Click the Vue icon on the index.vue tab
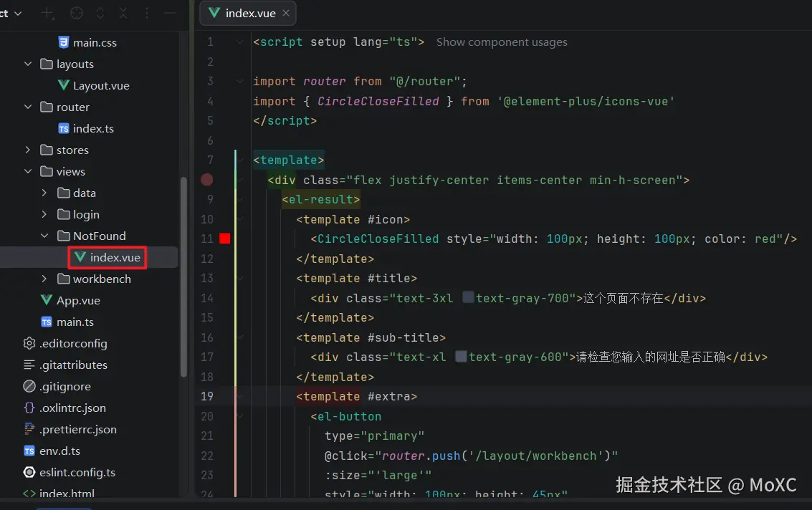Screen dimensions: 812x510 pyautogui.click(x=214, y=13)
